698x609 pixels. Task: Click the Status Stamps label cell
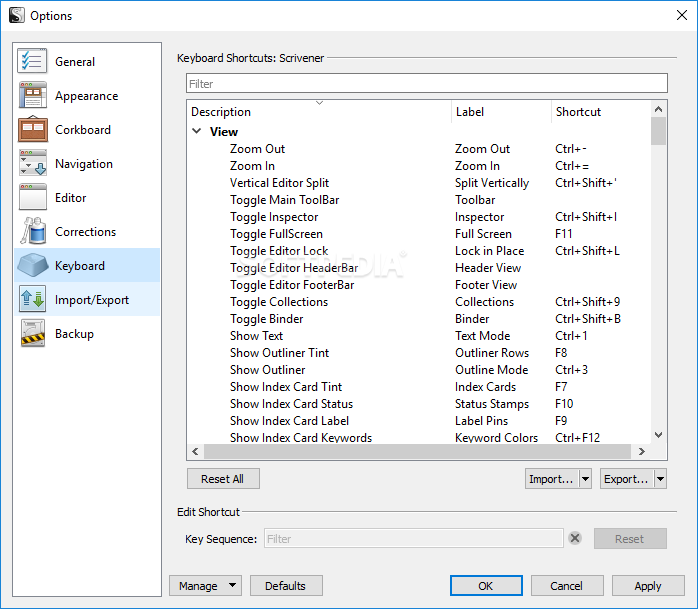492,404
